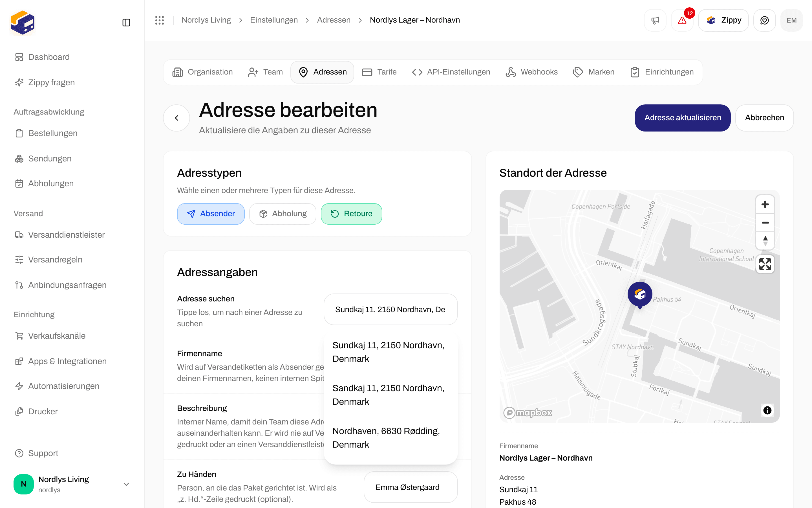812x508 pixels.
Task: Choose suggestion Nordhaven, 6630 Rødding
Action: (x=390, y=437)
